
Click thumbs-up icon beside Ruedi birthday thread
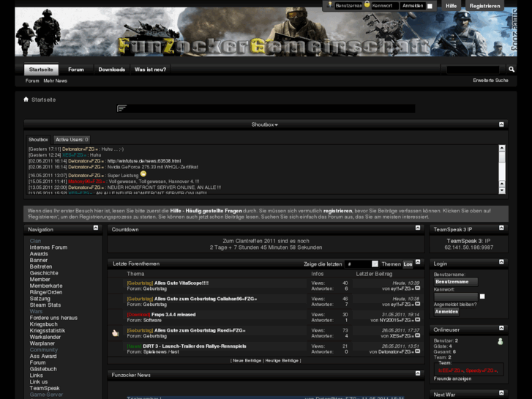click(115, 333)
